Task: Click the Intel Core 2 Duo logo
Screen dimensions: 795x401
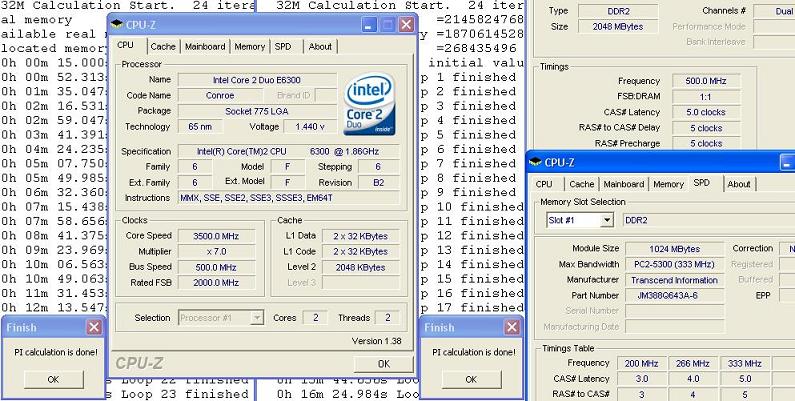Action: point(370,105)
